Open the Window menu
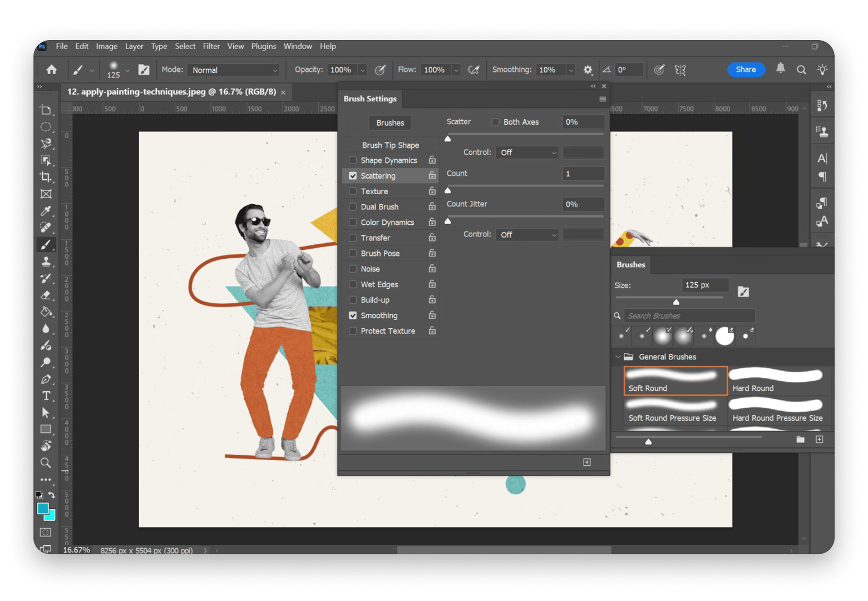 click(298, 46)
